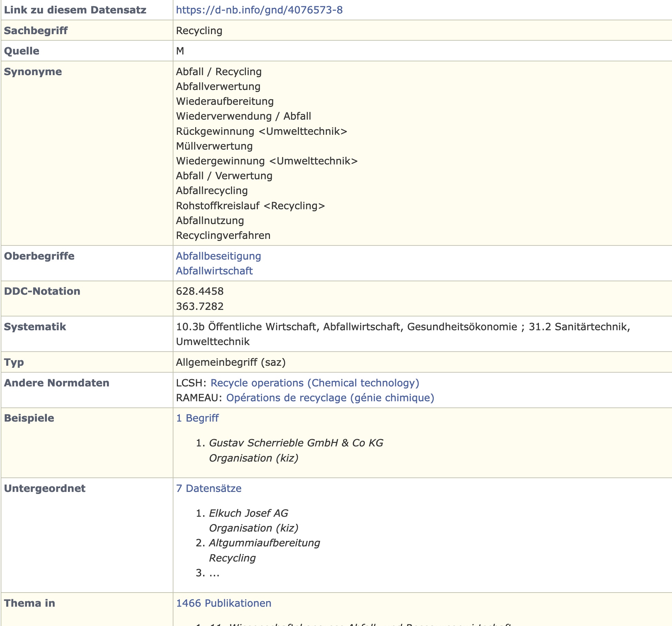Open the 7 Datensätze subordinate link
Image resolution: width=672 pixels, height=626 pixels.
(209, 488)
